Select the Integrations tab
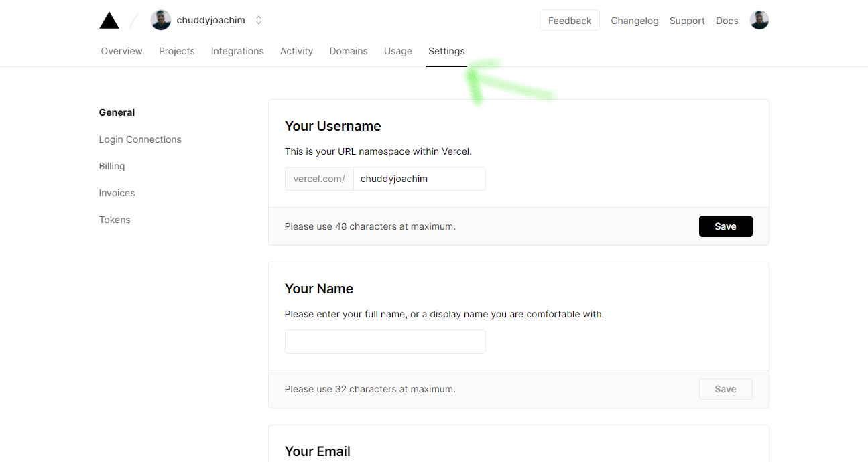The height and width of the screenshot is (462, 868). [237, 51]
